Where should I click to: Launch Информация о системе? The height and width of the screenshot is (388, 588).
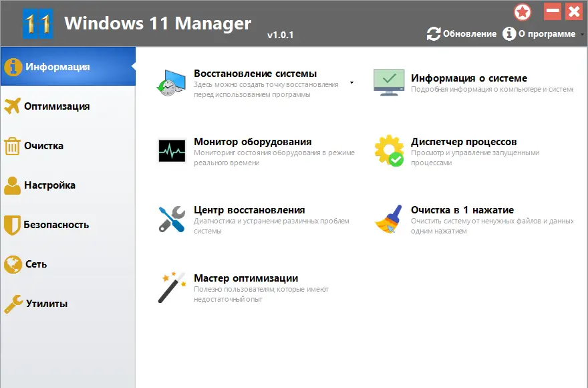coord(469,78)
